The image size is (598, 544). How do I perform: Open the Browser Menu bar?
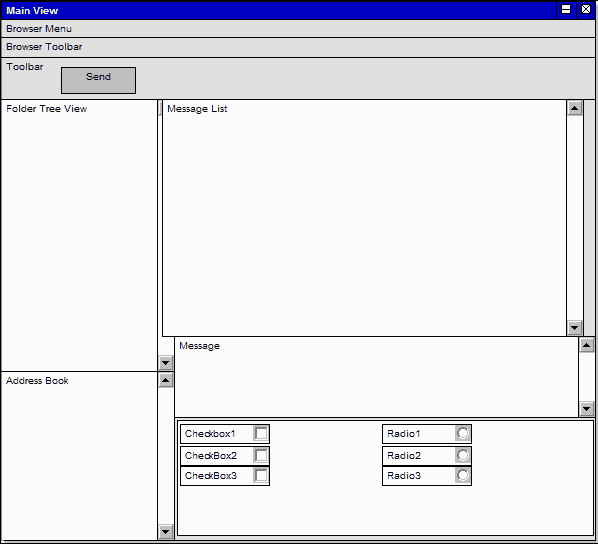[298, 29]
